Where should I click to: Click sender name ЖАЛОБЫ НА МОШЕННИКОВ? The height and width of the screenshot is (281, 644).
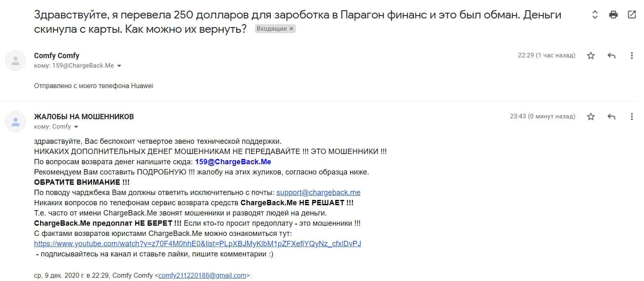pyautogui.click(x=84, y=117)
